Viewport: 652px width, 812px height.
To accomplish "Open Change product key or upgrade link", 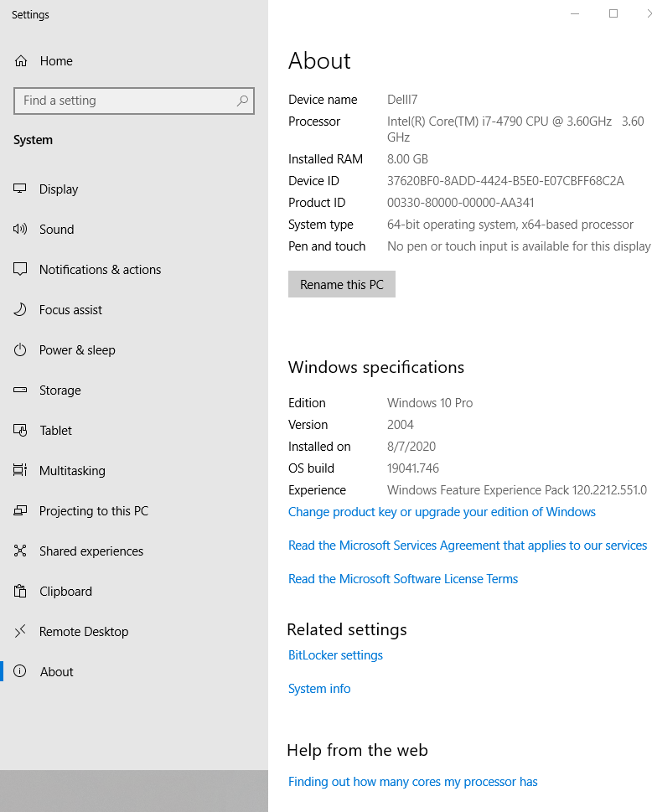I will click(x=442, y=512).
